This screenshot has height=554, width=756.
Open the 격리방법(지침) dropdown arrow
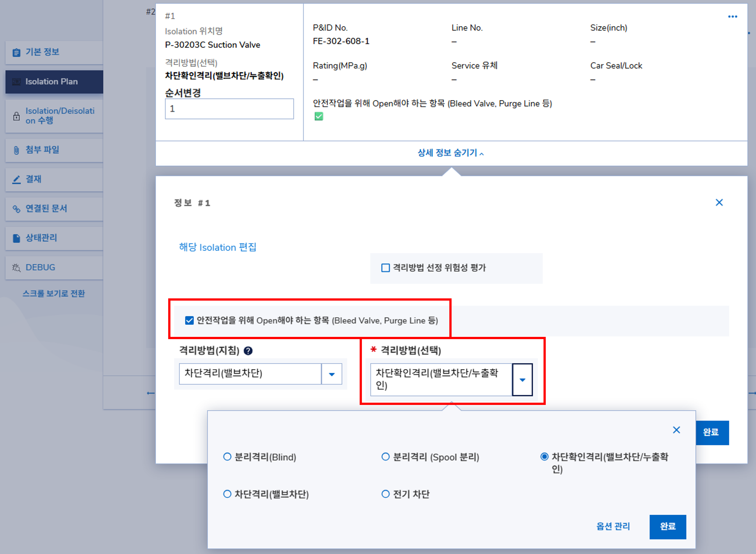click(x=331, y=374)
